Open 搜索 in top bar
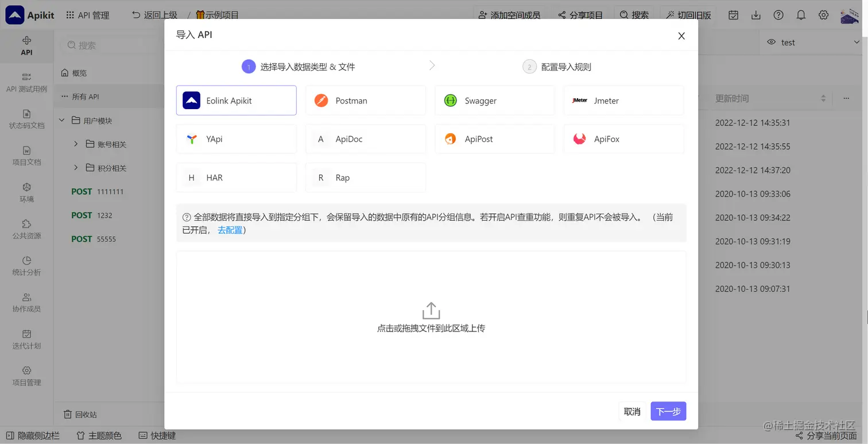The height and width of the screenshot is (444, 868). coord(634,15)
